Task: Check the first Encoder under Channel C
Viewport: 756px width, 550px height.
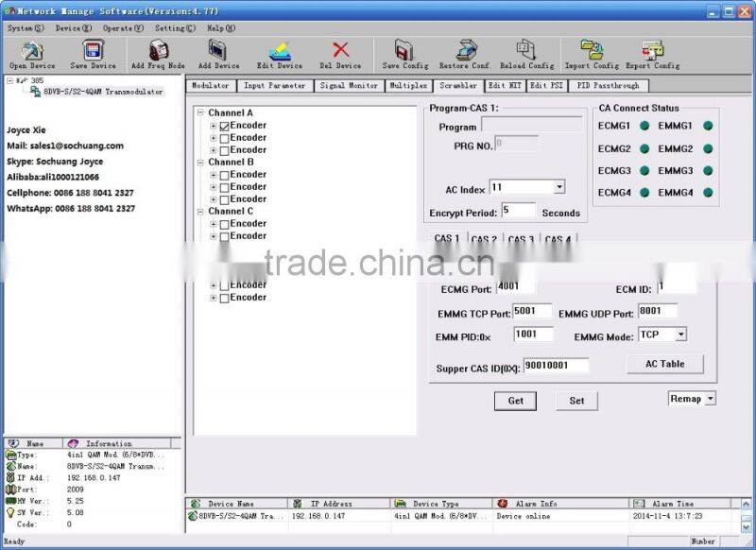Action: 226,223
